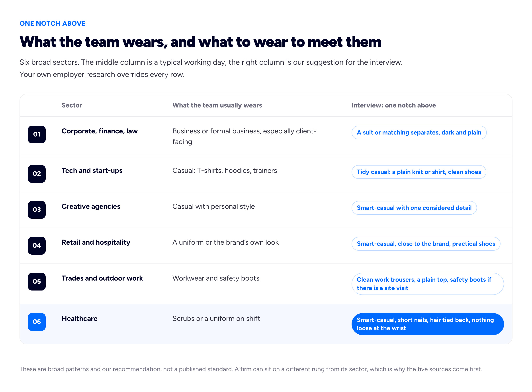The width and height of the screenshot is (532, 392).
Task: Select 'Retail and hospitality' sector name
Action: click(96, 242)
